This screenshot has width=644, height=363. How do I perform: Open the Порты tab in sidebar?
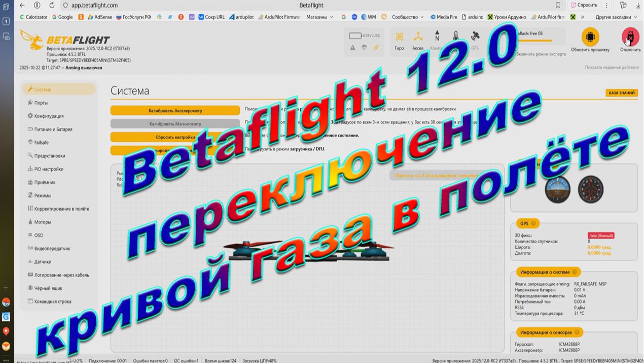(41, 103)
